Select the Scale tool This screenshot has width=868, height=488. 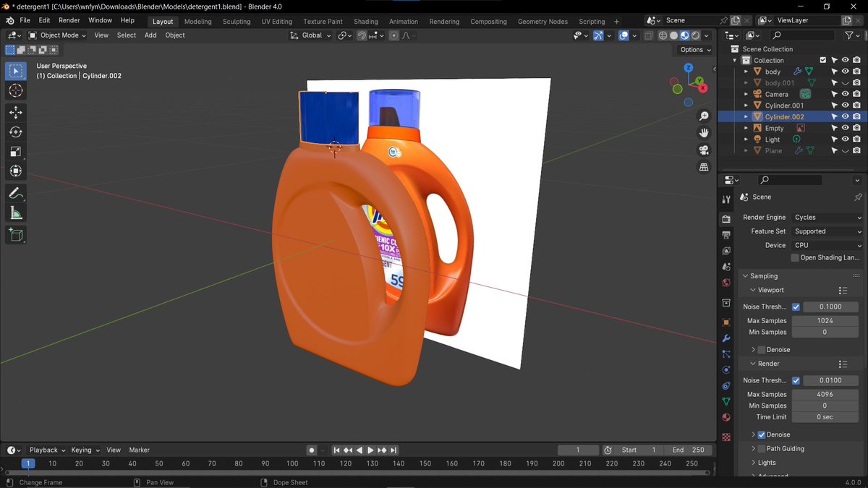click(x=16, y=152)
